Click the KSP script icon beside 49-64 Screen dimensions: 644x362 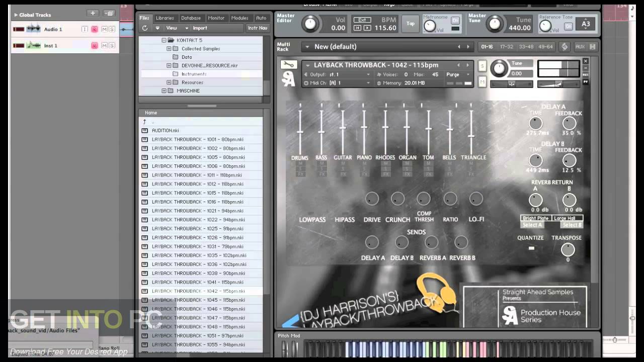point(565,47)
